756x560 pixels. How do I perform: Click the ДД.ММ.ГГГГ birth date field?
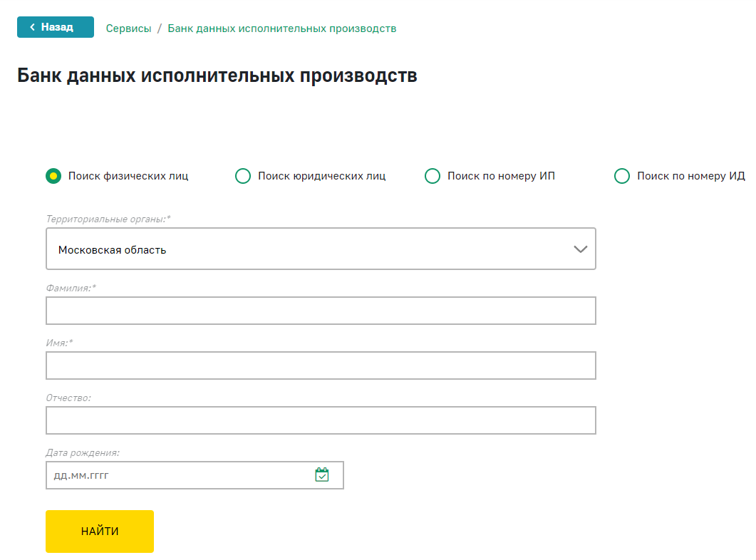(178, 475)
